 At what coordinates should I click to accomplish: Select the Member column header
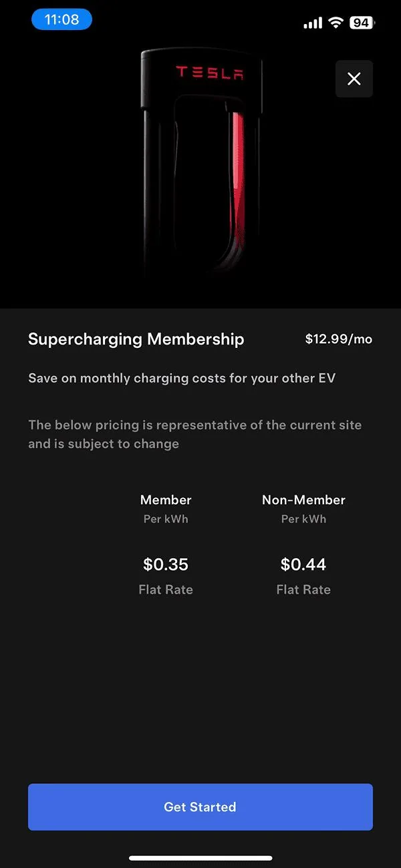pos(166,500)
